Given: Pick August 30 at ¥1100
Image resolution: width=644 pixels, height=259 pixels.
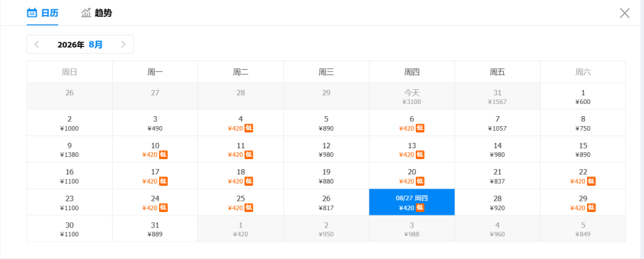Looking at the screenshot, I should click(69, 229).
